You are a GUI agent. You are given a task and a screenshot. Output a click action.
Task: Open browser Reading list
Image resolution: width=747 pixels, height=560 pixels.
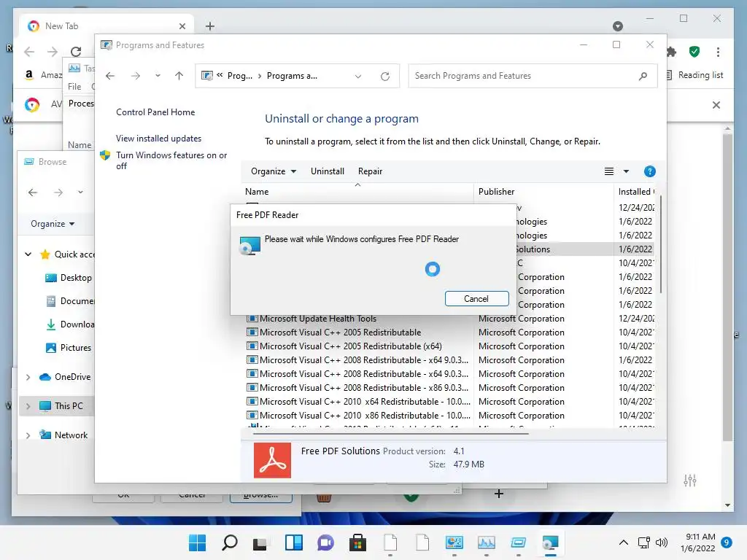[695, 75]
